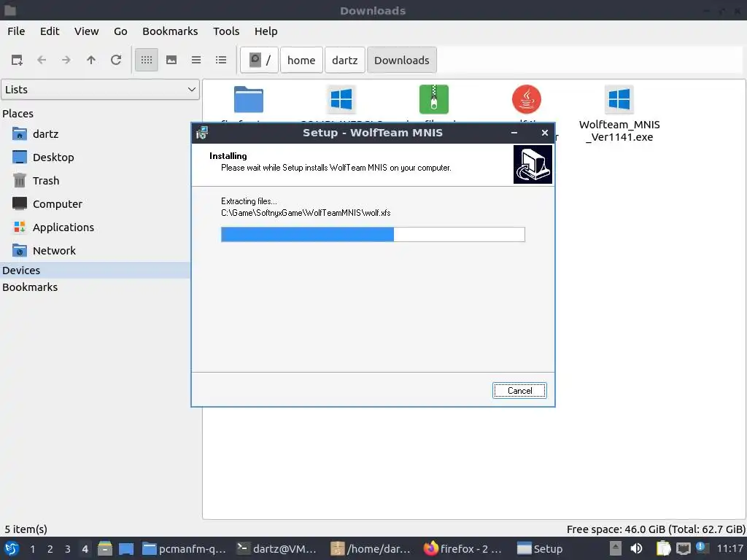Switch to icon view mode

tap(146, 60)
